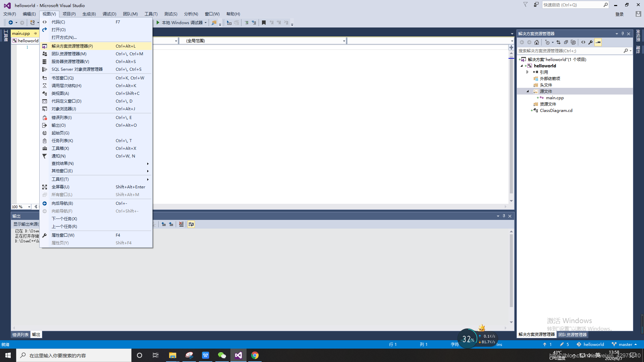Click the Find in Files toolbar icon
This screenshot has height=362, width=644.
click(x=214, y=22)
